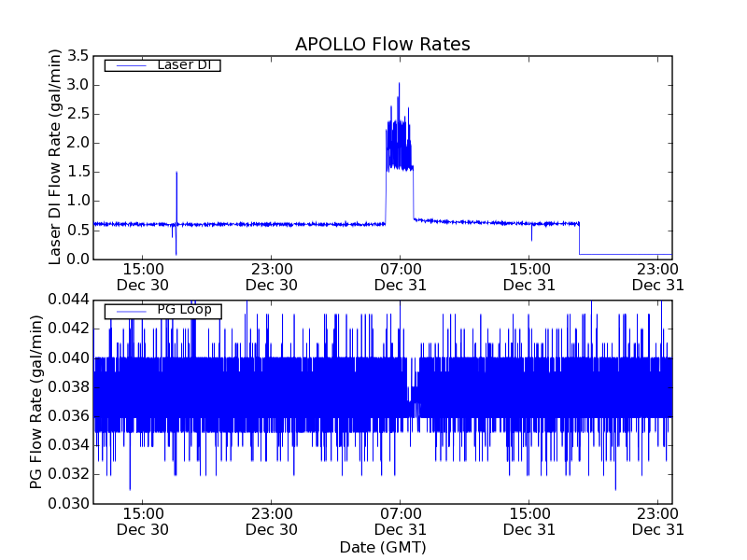The height and width of the screenshot is (560, 747).
Task: Click the 'PG Flow Rate (gal/min)' axis label
Action: point(36,402)
